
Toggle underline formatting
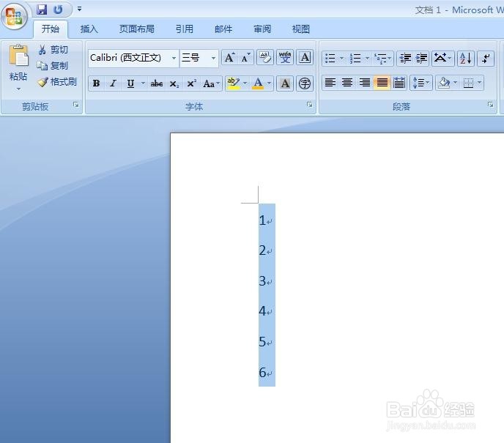click(130, 83)
